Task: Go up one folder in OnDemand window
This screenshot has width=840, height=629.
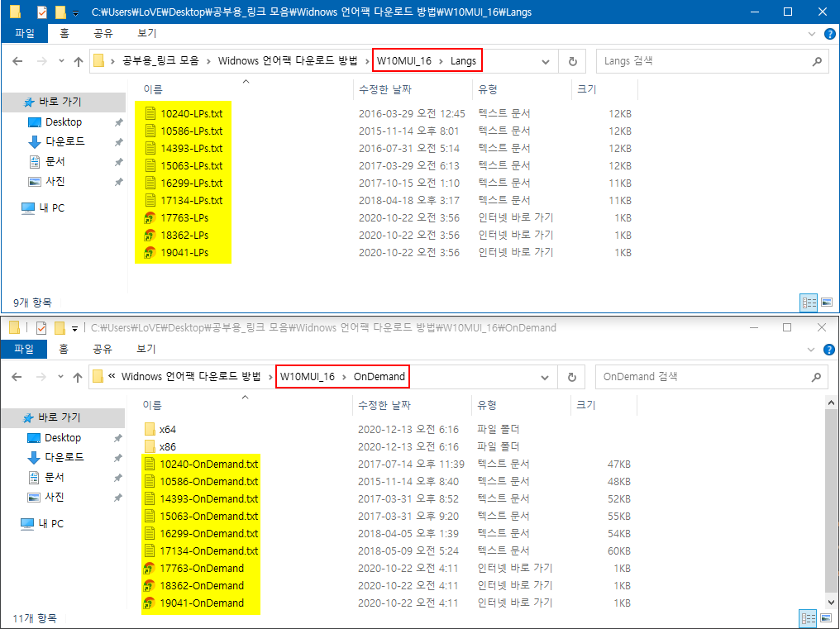Action: coord(78,377)
